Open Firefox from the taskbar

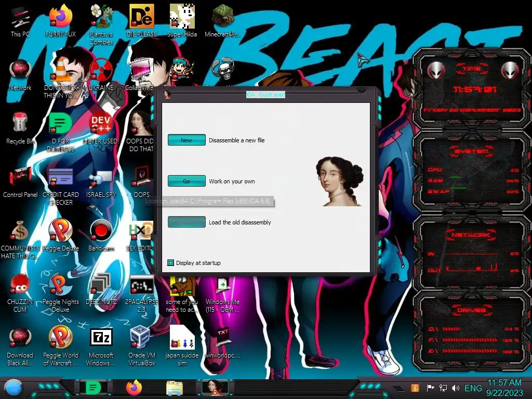(135, 388)
